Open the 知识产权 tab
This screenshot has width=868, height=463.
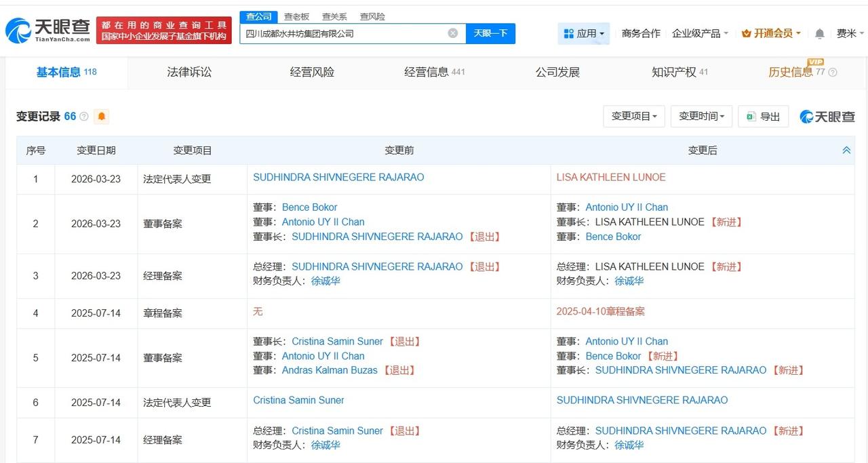679,72
